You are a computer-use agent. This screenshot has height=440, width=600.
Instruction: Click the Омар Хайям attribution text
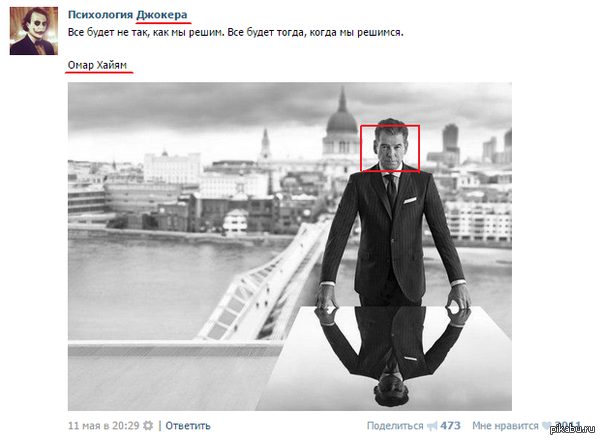97,65
